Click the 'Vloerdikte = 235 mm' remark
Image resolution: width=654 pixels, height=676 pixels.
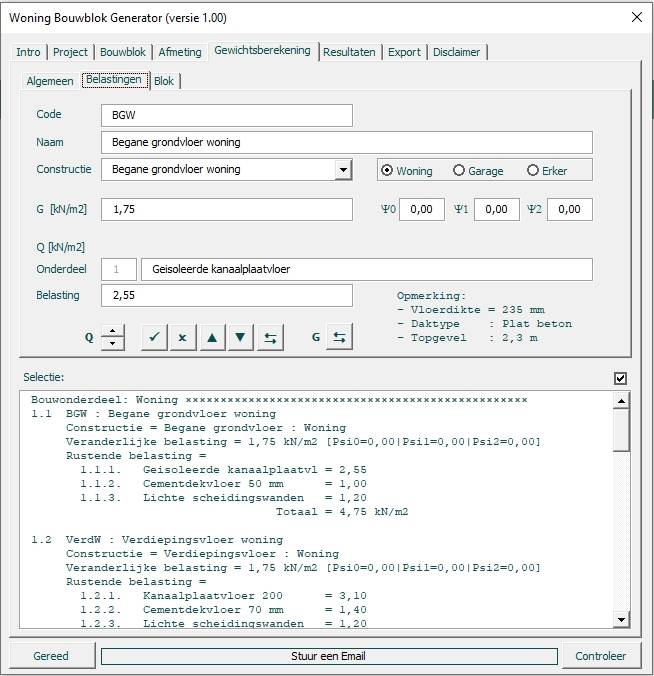471,310
